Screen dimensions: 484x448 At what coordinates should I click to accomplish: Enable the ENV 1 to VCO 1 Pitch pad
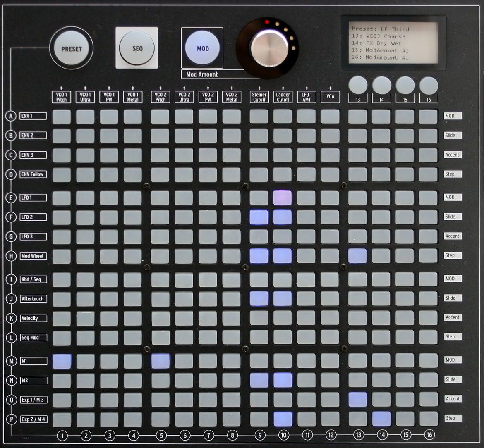click(61, 117)
